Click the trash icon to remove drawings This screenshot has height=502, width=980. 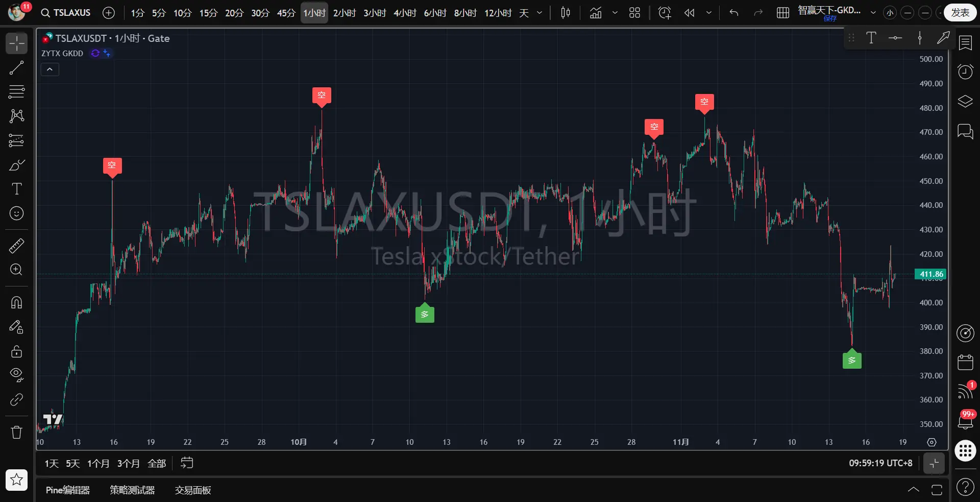[16, 433]
